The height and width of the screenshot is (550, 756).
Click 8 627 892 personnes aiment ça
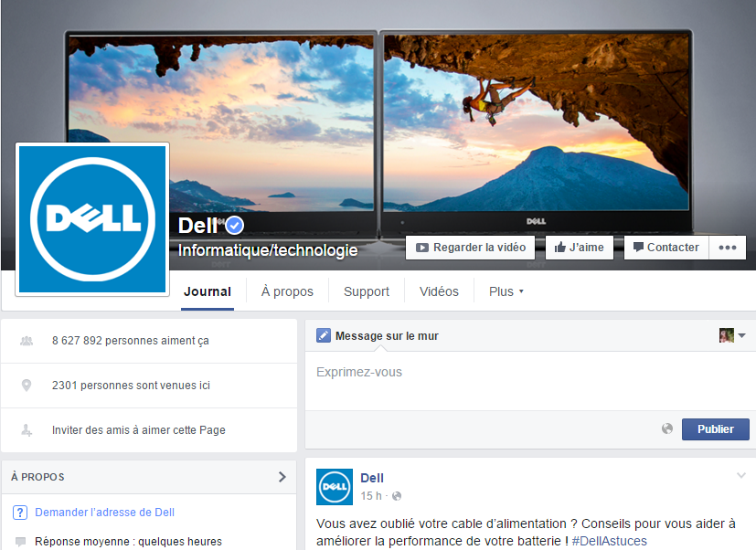[x=131, y=341]
